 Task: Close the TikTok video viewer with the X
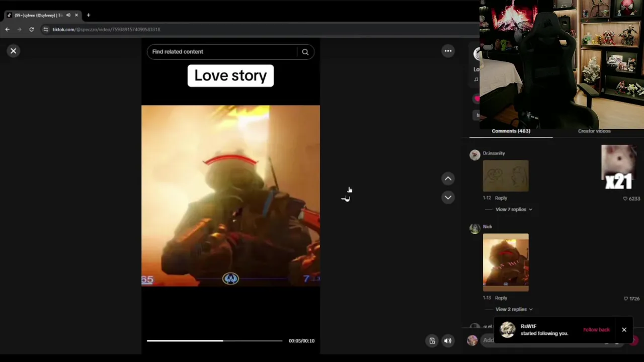[x=14, y=51]
